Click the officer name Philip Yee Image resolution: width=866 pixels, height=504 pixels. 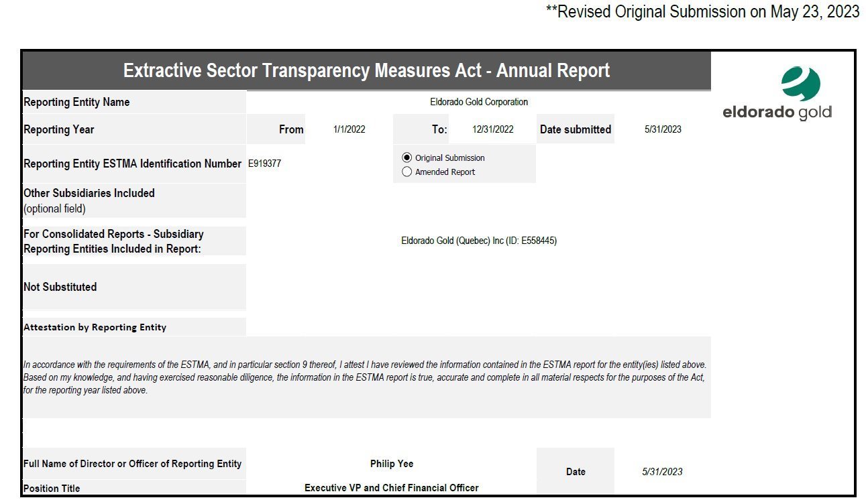point(391,463)
